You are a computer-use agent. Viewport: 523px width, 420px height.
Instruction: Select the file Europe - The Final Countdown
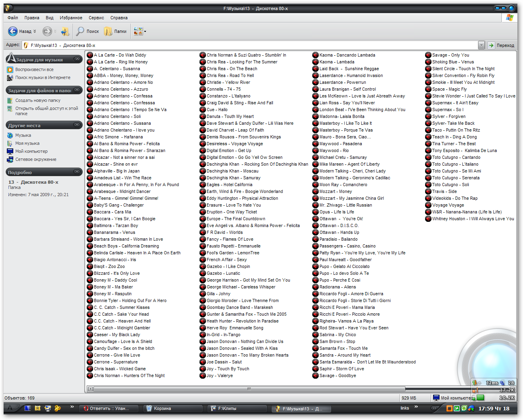click(236, 219)
